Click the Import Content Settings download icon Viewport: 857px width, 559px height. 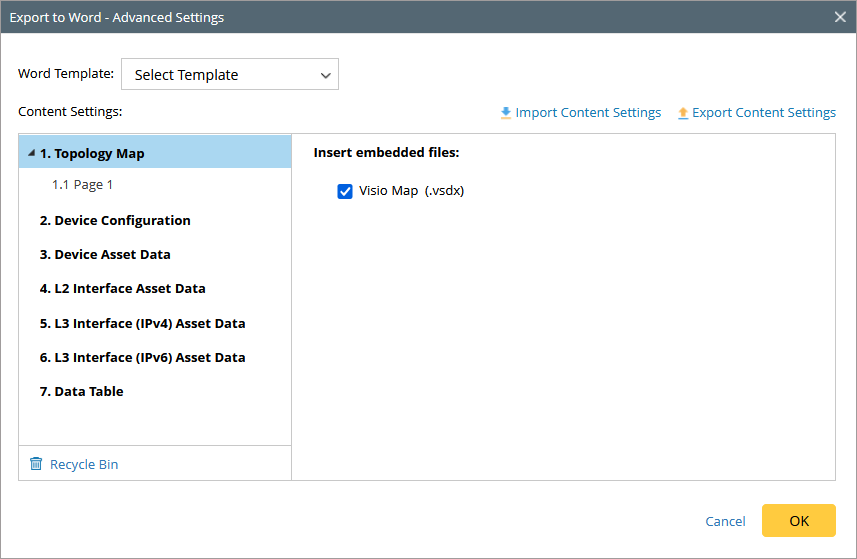pos(506,113)
